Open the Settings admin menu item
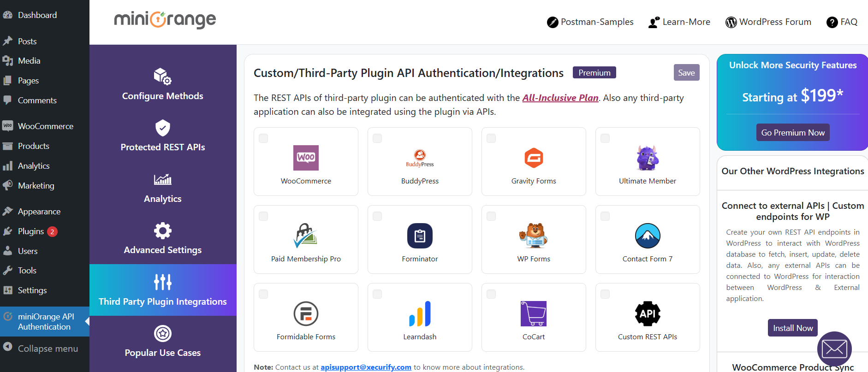The image size is (868, 372). [45, 290]
